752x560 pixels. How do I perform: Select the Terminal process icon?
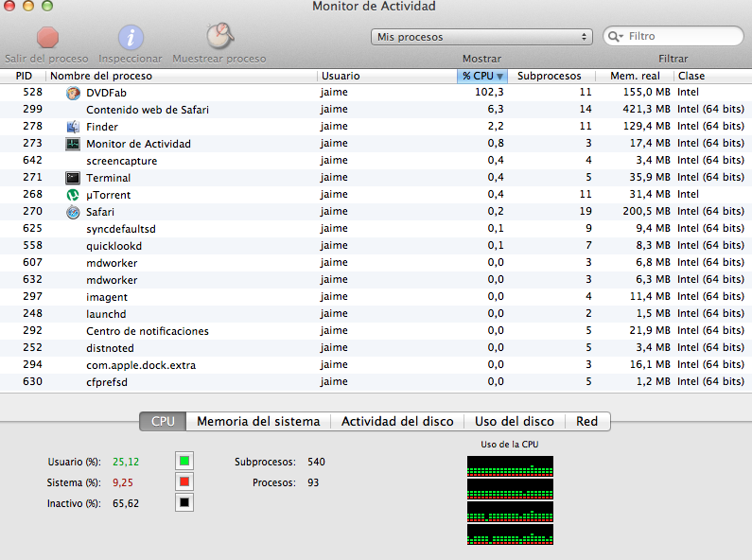click(x=73, y=178)
